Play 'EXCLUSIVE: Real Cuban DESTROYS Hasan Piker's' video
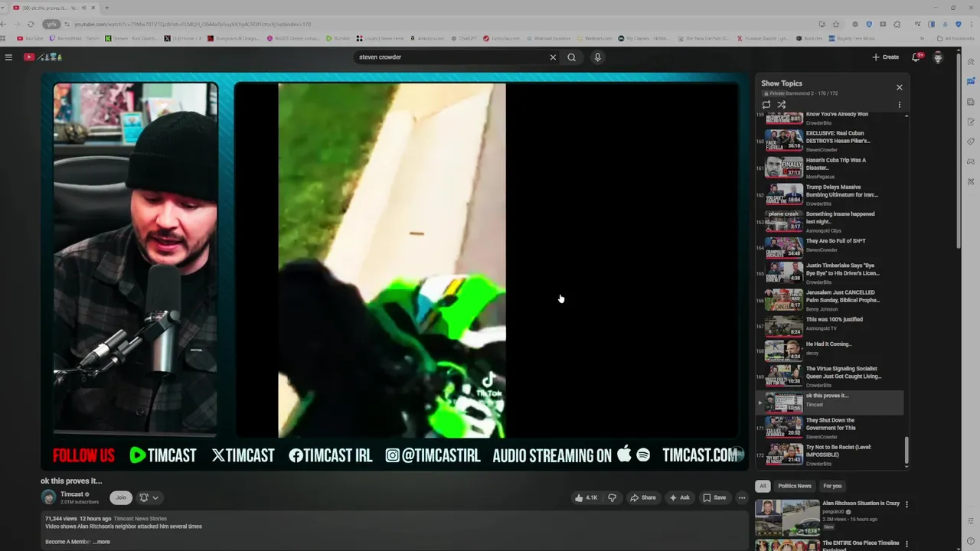Screen dimensions: 980x551 coord(831,141)
